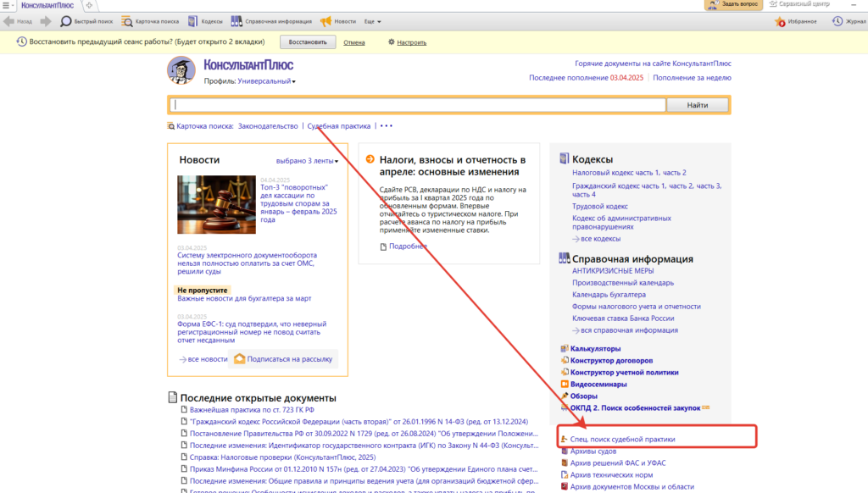Open Важные новости для бухгалтера за март
868x493 pixels.
tap(244, 298)
